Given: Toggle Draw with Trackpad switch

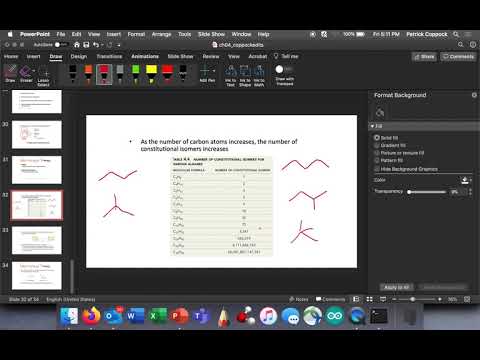Looking at the screenshot, I should click(x=284, y=69).
